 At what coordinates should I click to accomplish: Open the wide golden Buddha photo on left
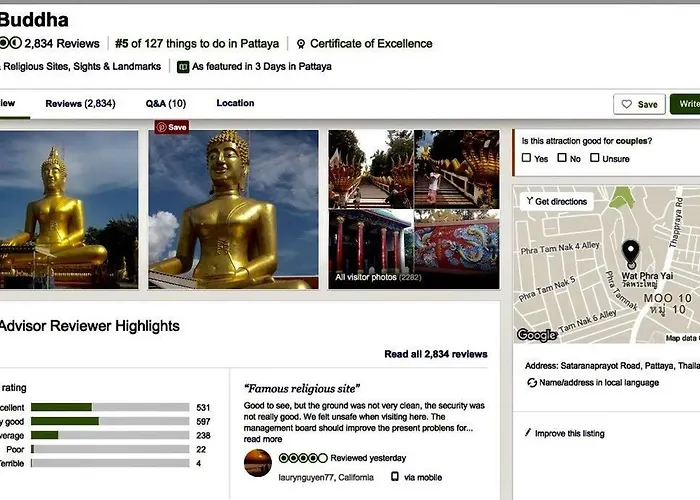click(x=69, y=209)
